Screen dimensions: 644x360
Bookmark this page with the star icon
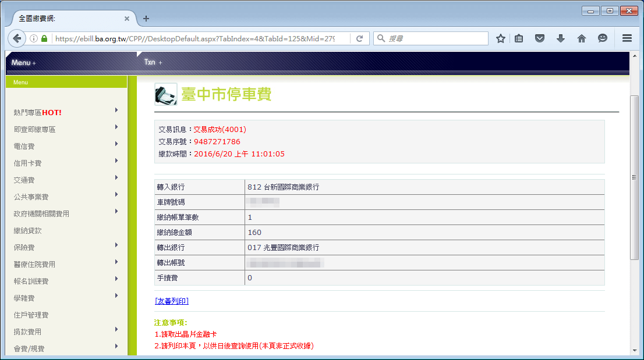click(x=500, y=38)
